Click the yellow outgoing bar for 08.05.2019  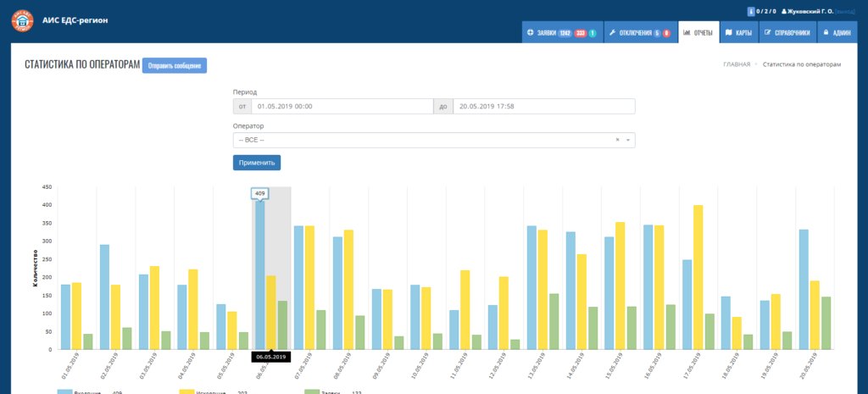(348, 290)
